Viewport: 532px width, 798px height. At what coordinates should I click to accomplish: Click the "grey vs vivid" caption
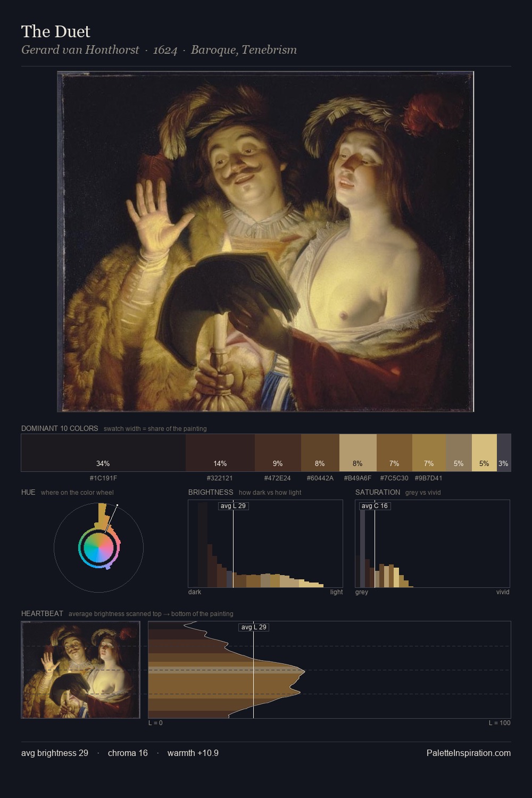point(423,493)
